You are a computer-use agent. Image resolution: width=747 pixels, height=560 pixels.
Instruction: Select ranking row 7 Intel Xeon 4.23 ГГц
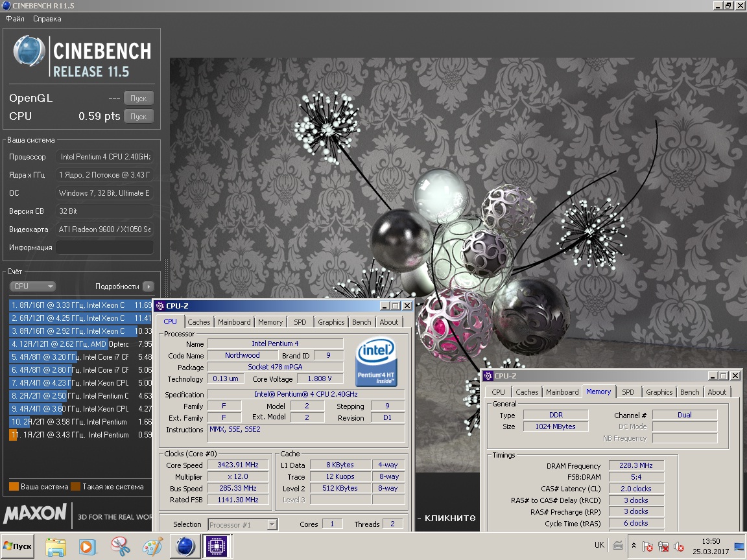pos(80,383)
